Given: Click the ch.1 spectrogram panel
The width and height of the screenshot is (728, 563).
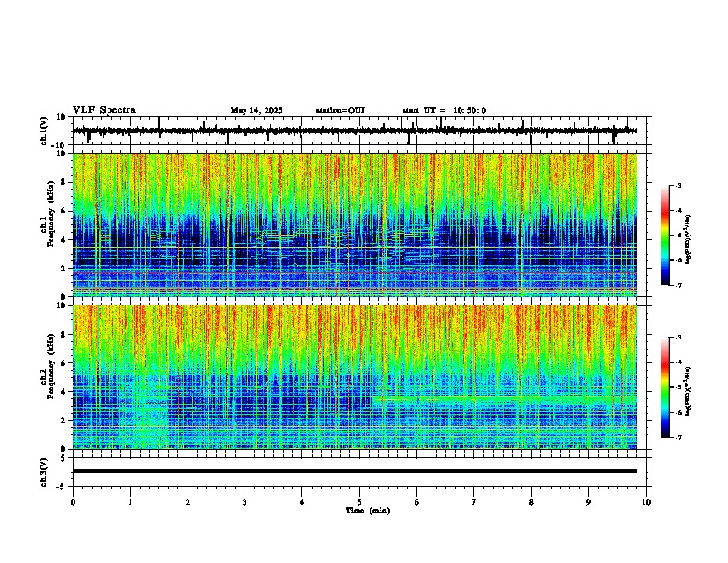Looking at the screenshot, I should pyautogui.click(x=355, y=224).
